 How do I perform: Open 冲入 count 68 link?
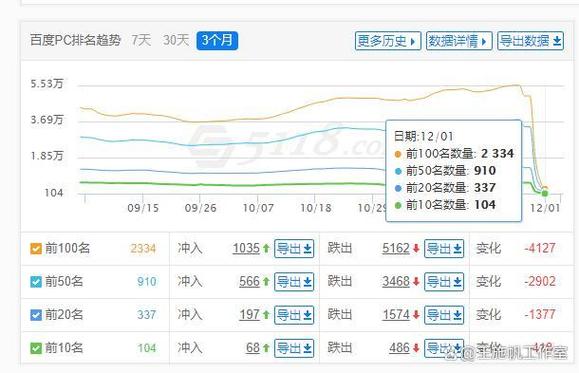click(253, 348)
